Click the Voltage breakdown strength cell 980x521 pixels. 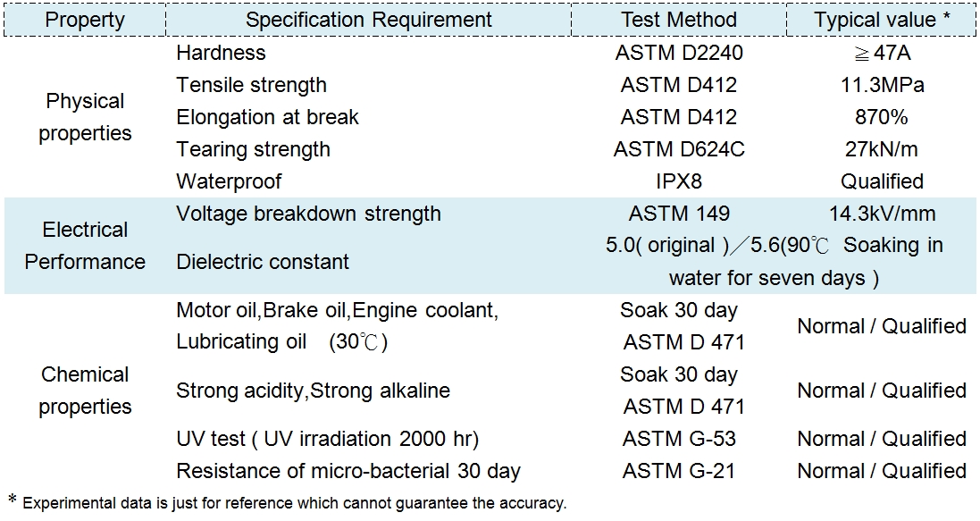point(308,214)
